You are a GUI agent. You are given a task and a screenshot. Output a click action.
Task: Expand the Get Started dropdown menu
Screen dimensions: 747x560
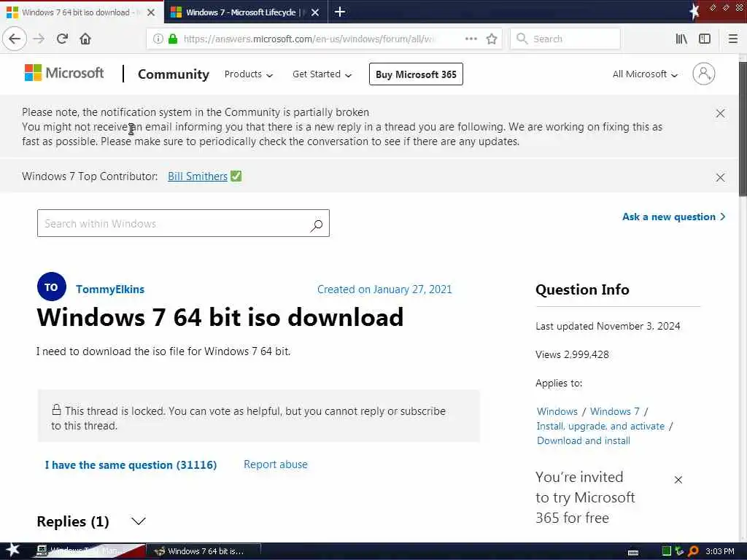322,74
